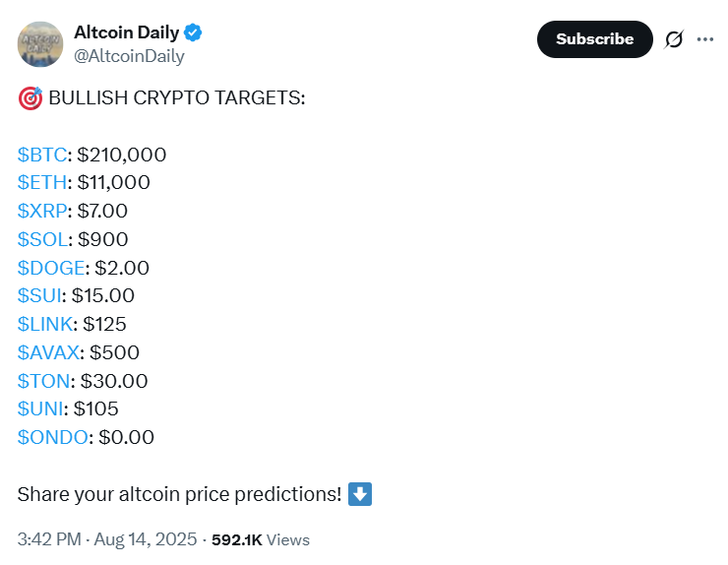728x565 pixels.
Task: Click the blue verified badge icon
Action: (x=194, y=32)
